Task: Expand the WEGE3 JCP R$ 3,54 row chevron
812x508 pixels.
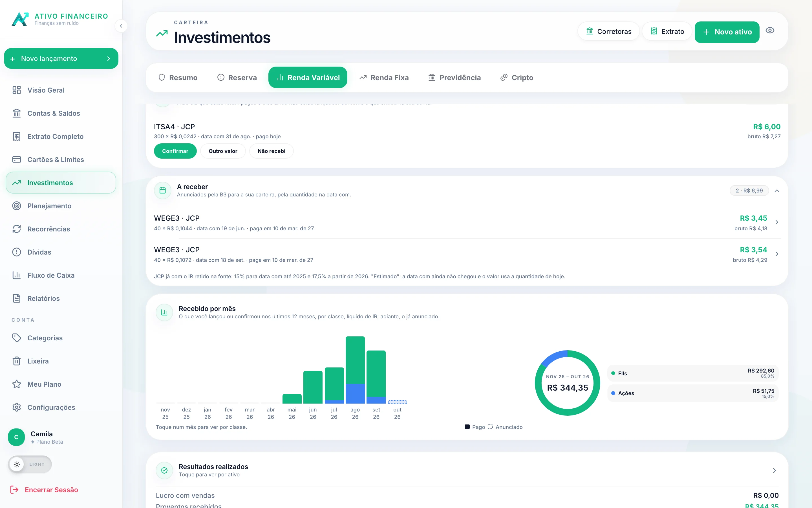Action: pyautogui.click(x=777, y=254)
